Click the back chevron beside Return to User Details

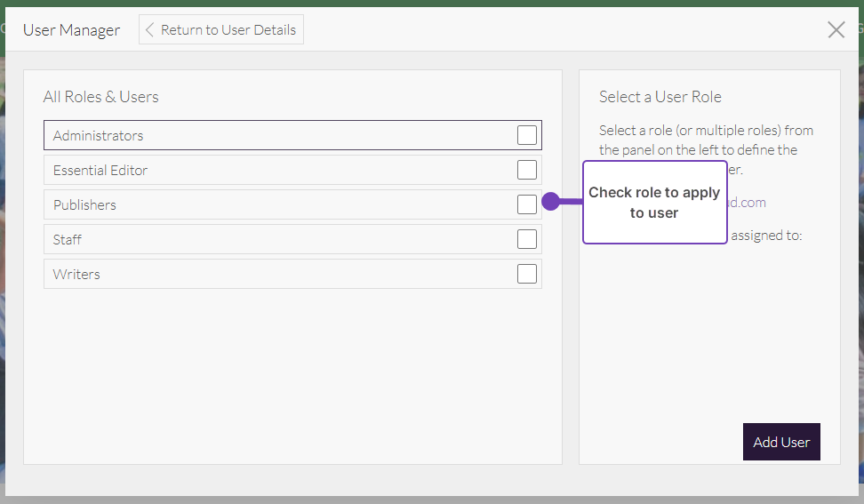[x=150, y=29]
